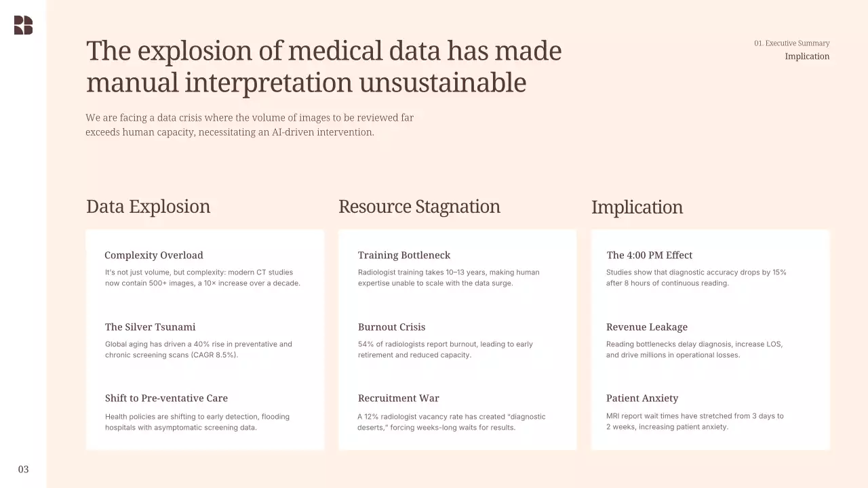The width and height of the screenshot is (868, 488).
Task: Click the slide page number 03
Action: tap(24, 469)
